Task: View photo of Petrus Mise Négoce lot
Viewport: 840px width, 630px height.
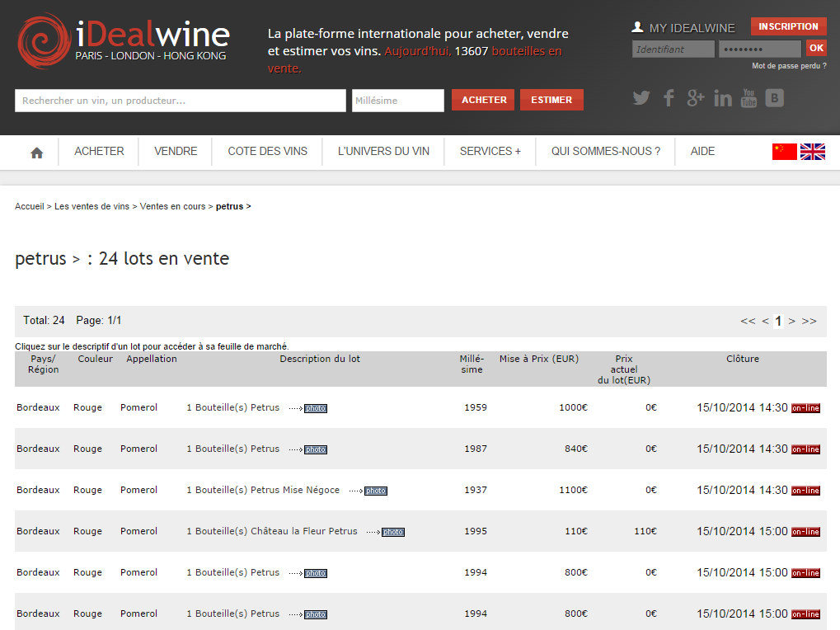Action: [x=376, y=491]
